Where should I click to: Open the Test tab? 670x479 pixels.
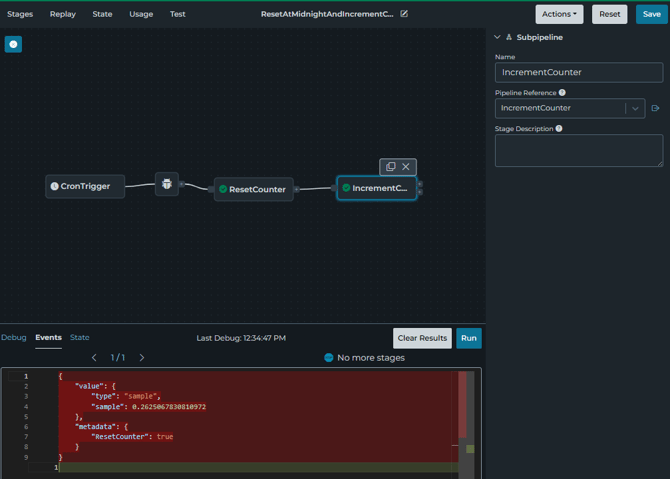click(178, 14)
